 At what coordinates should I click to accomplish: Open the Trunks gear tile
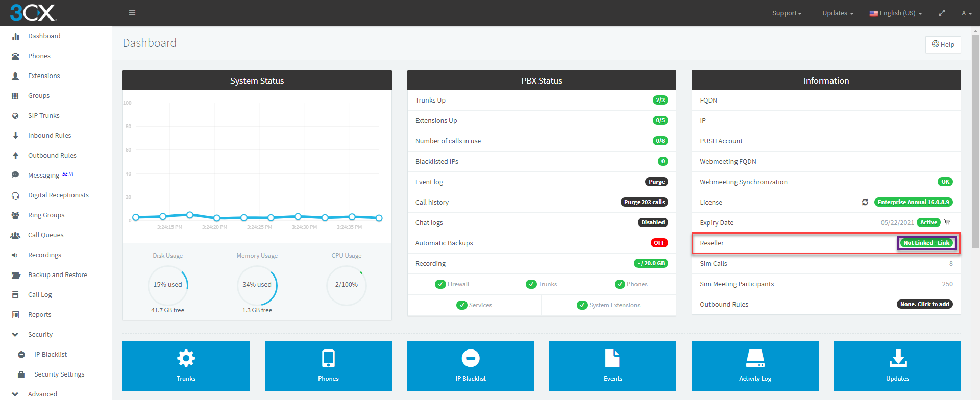pos(186,366)
